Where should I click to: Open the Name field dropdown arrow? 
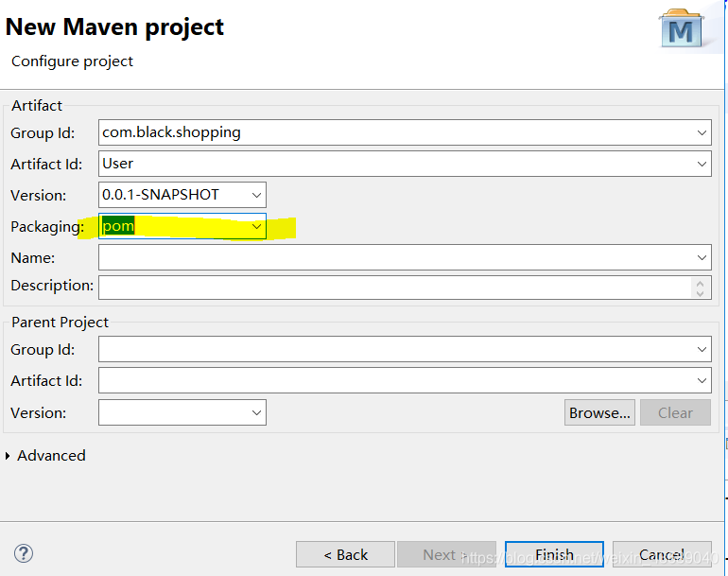pos(702,258)
